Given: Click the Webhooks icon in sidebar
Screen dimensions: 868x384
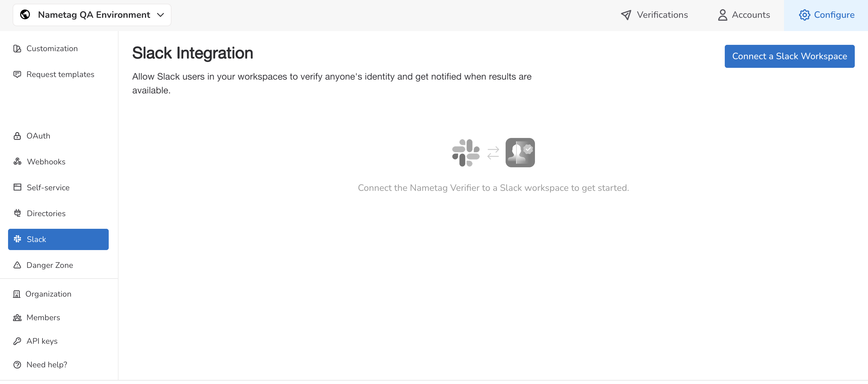Looking at the screenshot, I should (x=17, y=162).
